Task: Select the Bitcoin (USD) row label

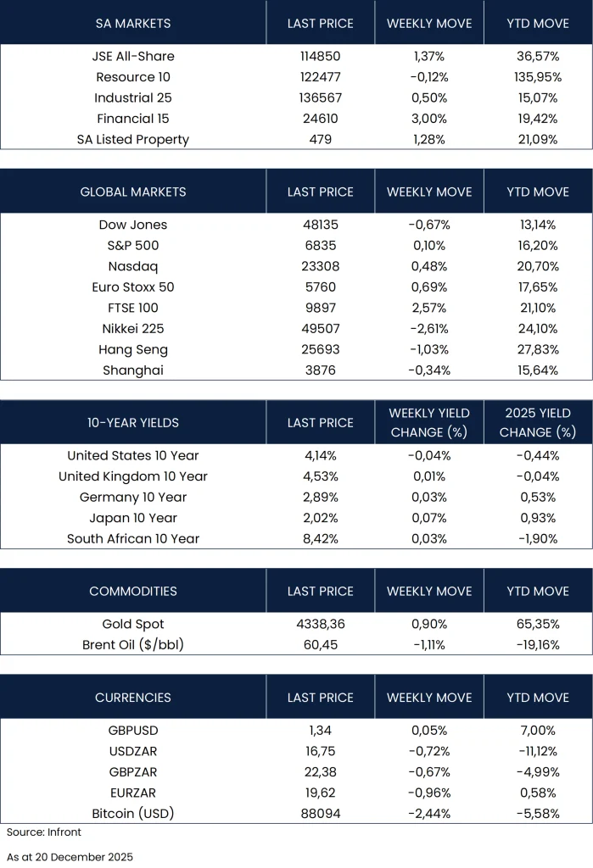Action: coord(132,814)
